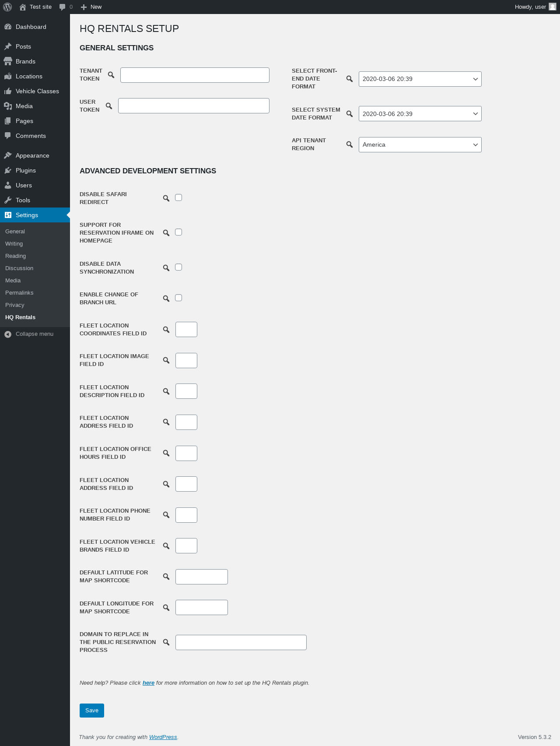Check Support for Reservation Iframe on Homepage
This screenshot has width=560, height=746.
click(178, 232)
